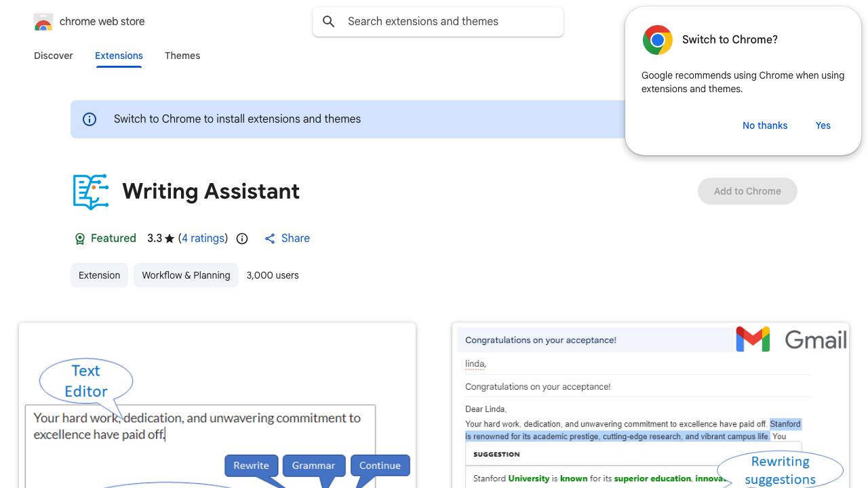The width and height of the screenshot is (868, 488).
Task: Decline with No thanks in the popup
Action: coord(765,125)
